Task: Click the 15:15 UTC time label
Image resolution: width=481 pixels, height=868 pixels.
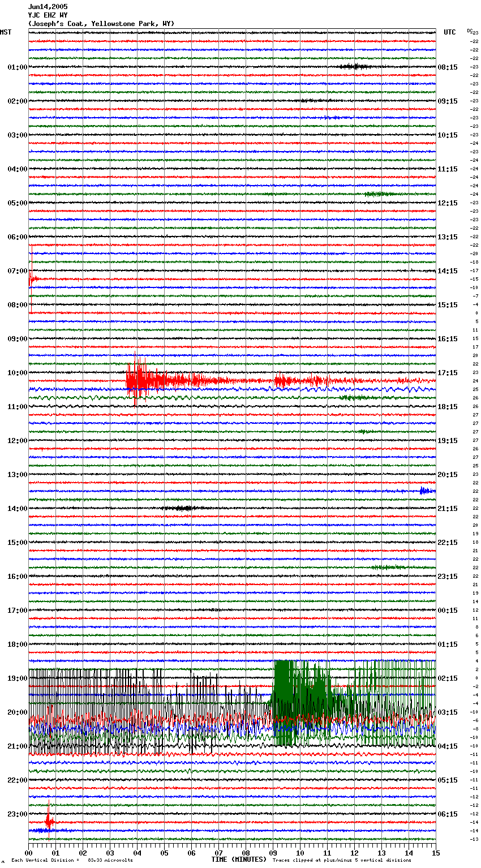Action: pyautogui.click(x=448, y=305)
